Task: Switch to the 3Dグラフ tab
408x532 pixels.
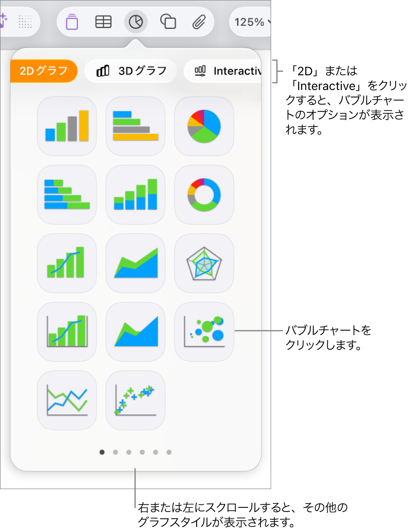Action: 131,71
